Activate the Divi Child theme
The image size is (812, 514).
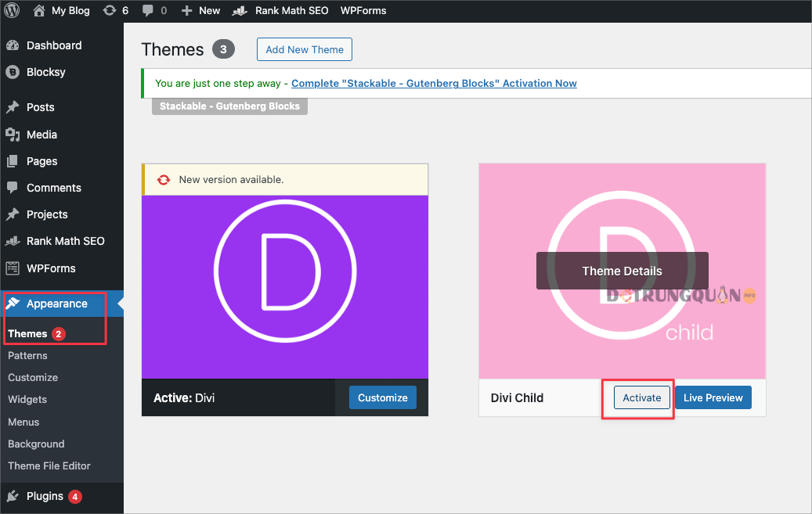pyautogui.click(x=641, y=397)
